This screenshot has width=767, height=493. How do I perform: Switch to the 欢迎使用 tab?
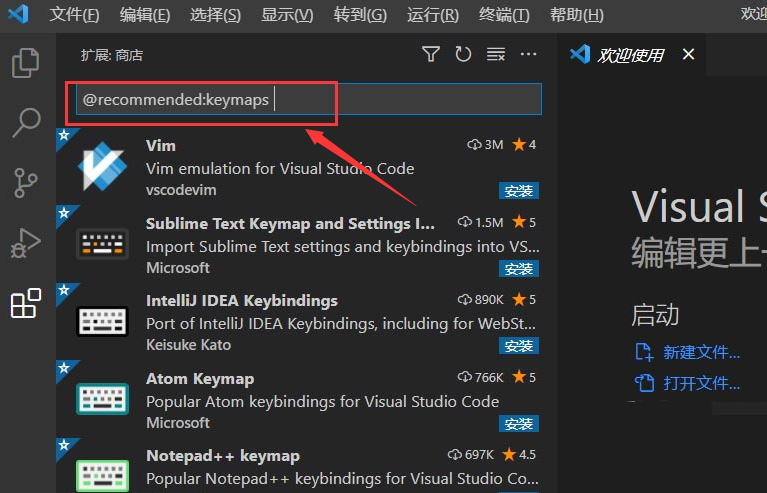(630, 55)
